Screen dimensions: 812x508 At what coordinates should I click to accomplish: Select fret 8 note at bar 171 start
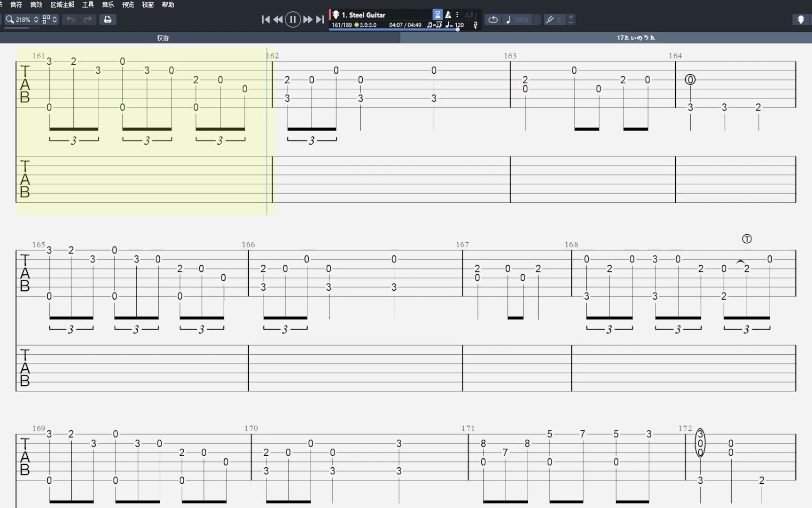pos(483,443)
